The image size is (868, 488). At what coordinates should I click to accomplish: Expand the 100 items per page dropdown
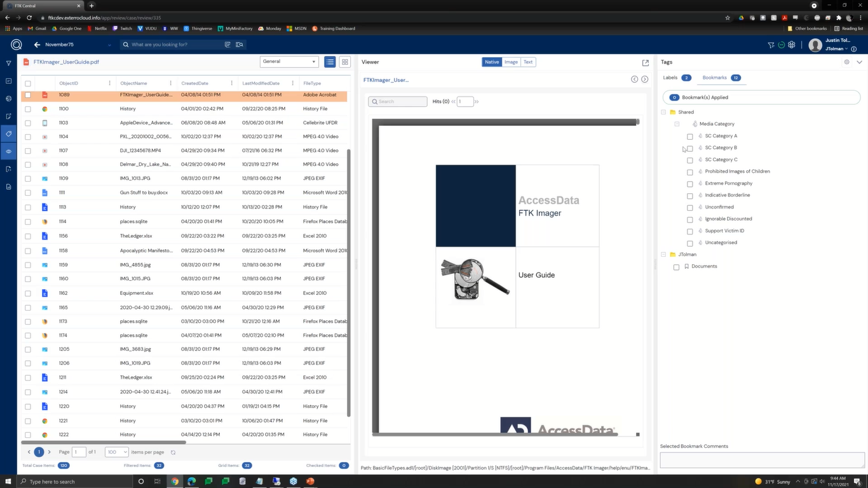pos(117,452)
